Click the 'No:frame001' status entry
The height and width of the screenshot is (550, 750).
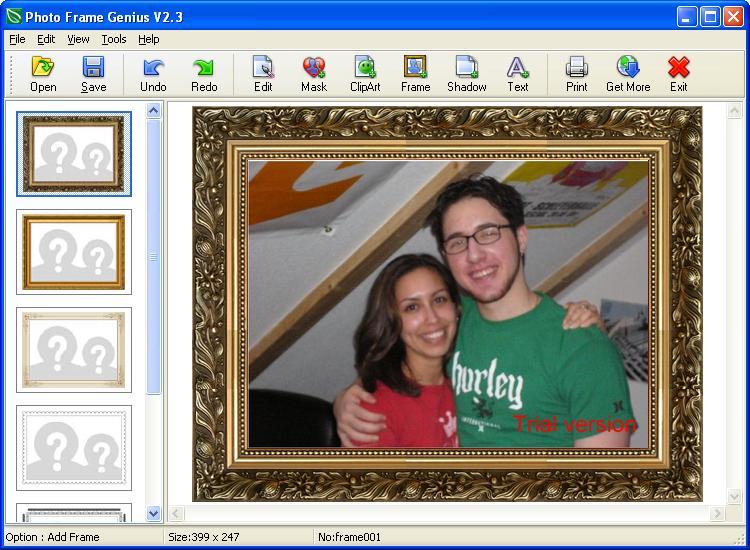point(349,537)
